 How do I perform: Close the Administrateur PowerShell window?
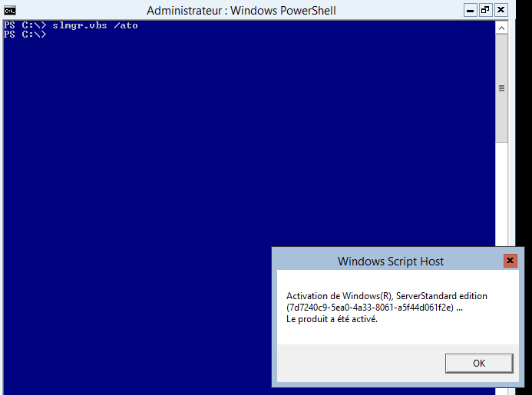coord(501,10)
